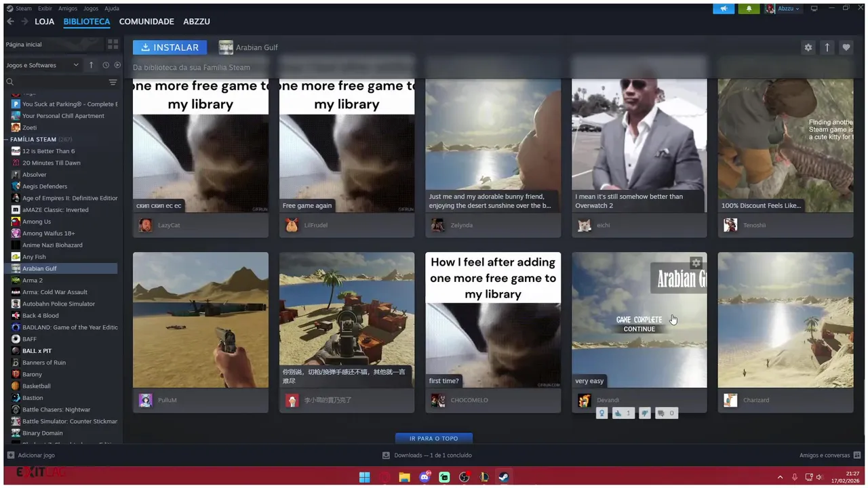Click the INSTALAR button
The width and height of the screenshot is (868, 488).
pos(170,47)
